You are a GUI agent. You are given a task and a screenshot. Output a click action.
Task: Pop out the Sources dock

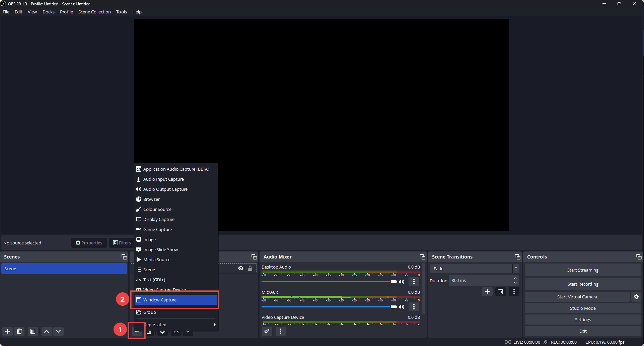(x=254, y=257)
